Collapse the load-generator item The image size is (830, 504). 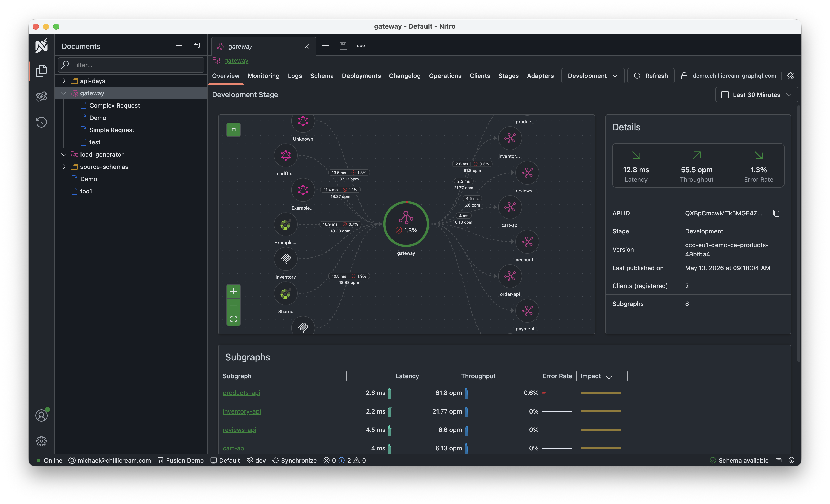64,155
